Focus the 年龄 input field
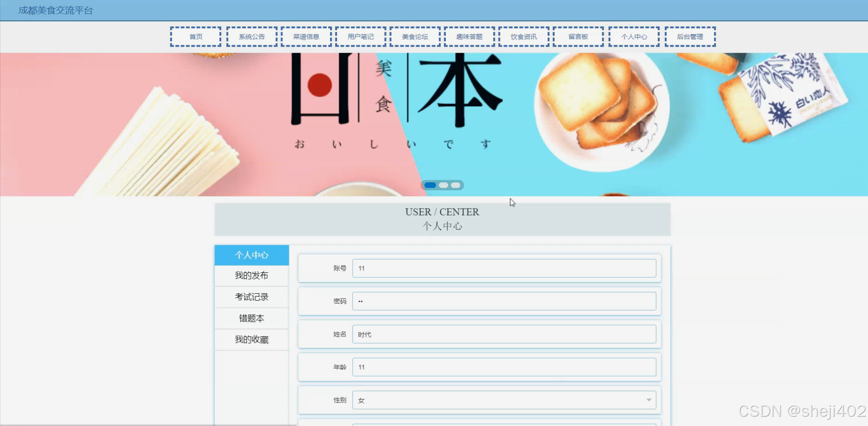The height and width of the screenshot is (426, 868). pos(504,367)
